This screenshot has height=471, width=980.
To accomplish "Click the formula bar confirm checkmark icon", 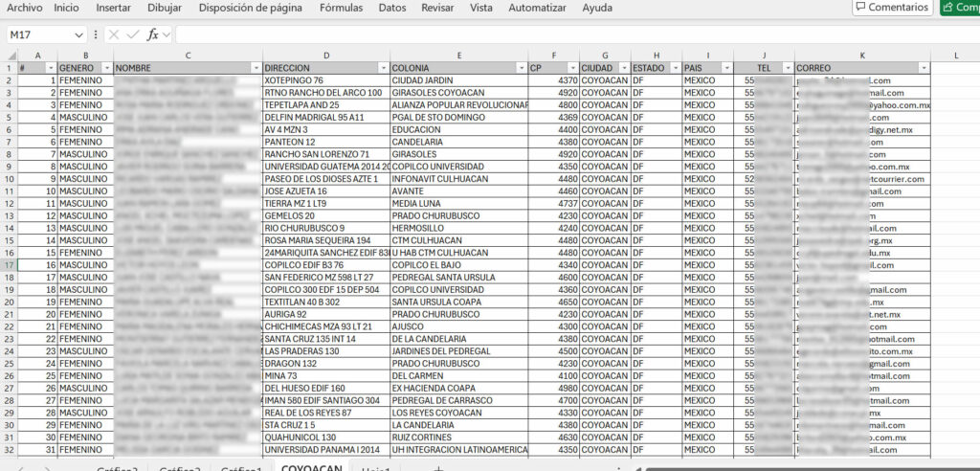I will 132,35.
